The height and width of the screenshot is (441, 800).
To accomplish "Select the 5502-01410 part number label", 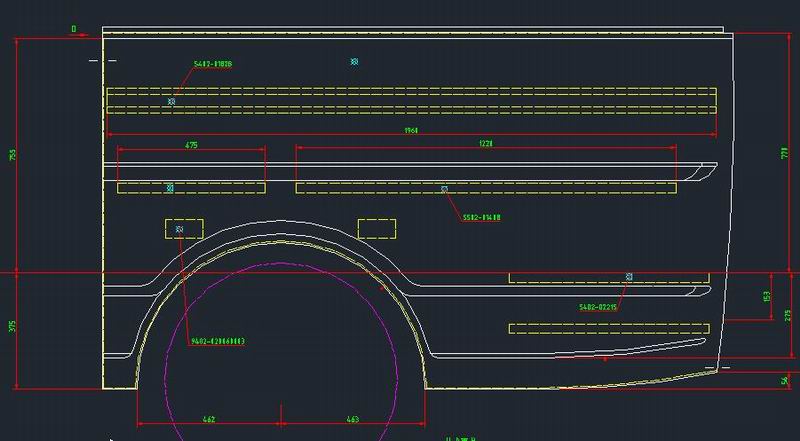I will coord(481,217).
